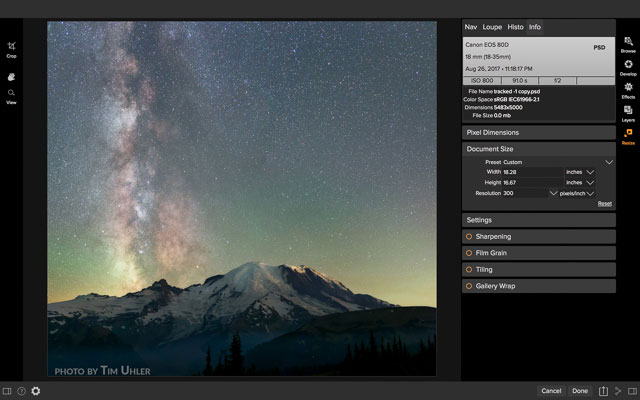Viewport: 640px width, 400px height.
Task: Click the Color Space sRGB value
Action: [517, 100]
